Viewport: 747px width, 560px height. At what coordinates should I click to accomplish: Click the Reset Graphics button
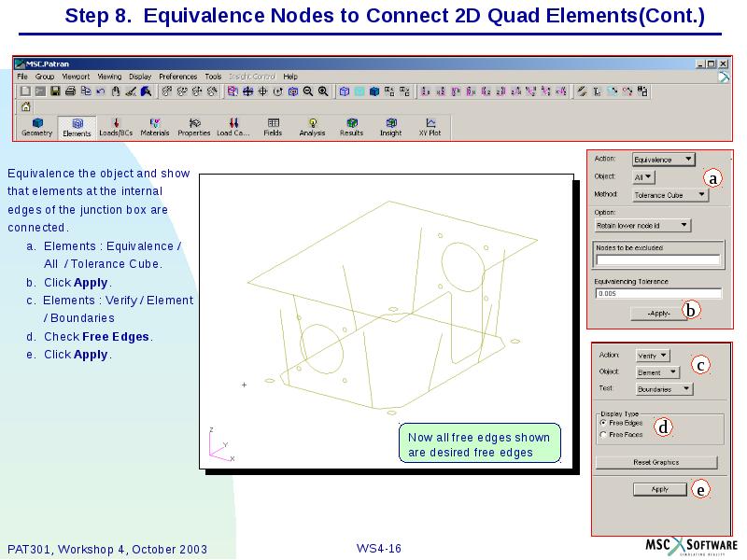coord(656,461)
